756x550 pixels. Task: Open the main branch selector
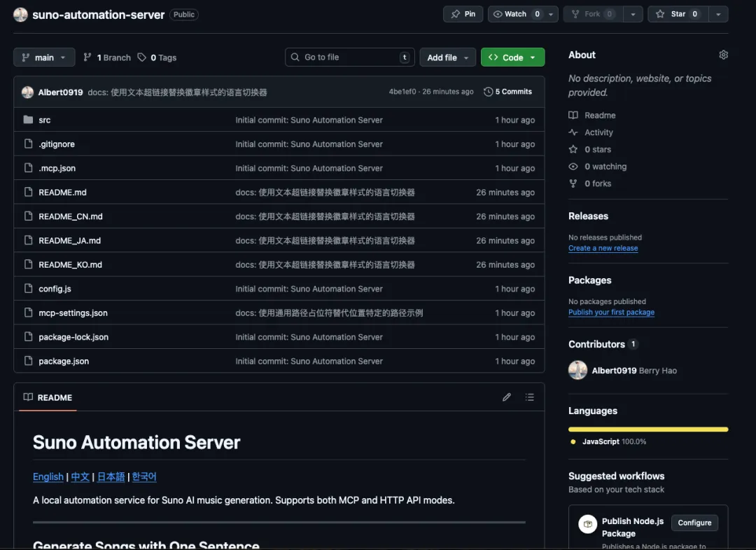coord(44,57)
